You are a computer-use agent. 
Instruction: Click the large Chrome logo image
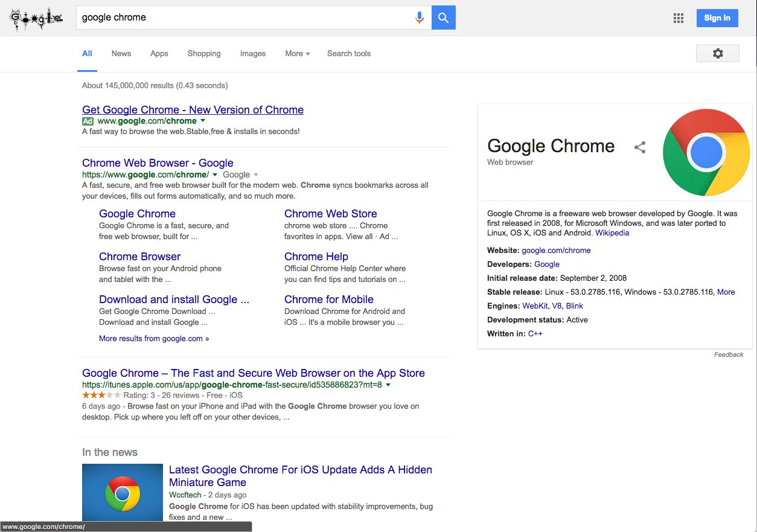706,152
